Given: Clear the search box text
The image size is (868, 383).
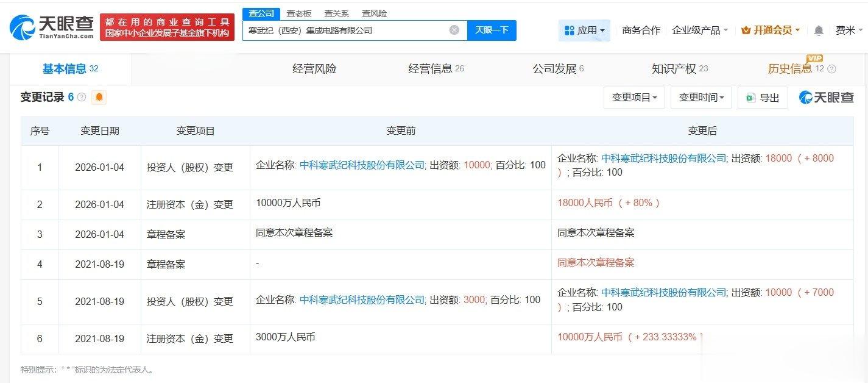Looking at the screenshot, I should tap(454, 30).
